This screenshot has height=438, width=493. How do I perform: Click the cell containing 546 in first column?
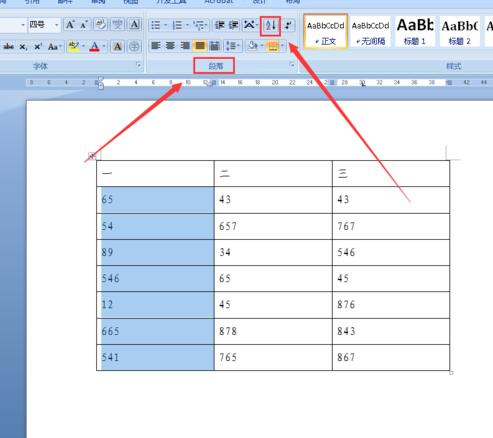(155, 278)
